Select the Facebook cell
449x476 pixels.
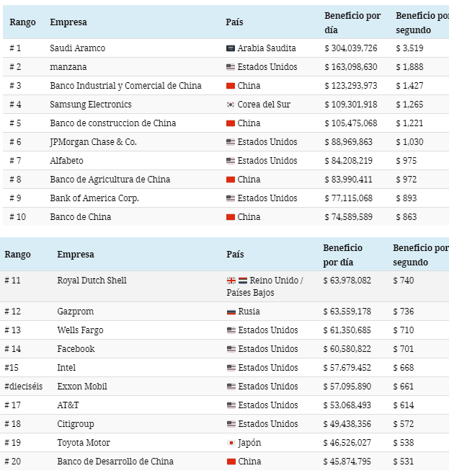coord(76,349)
